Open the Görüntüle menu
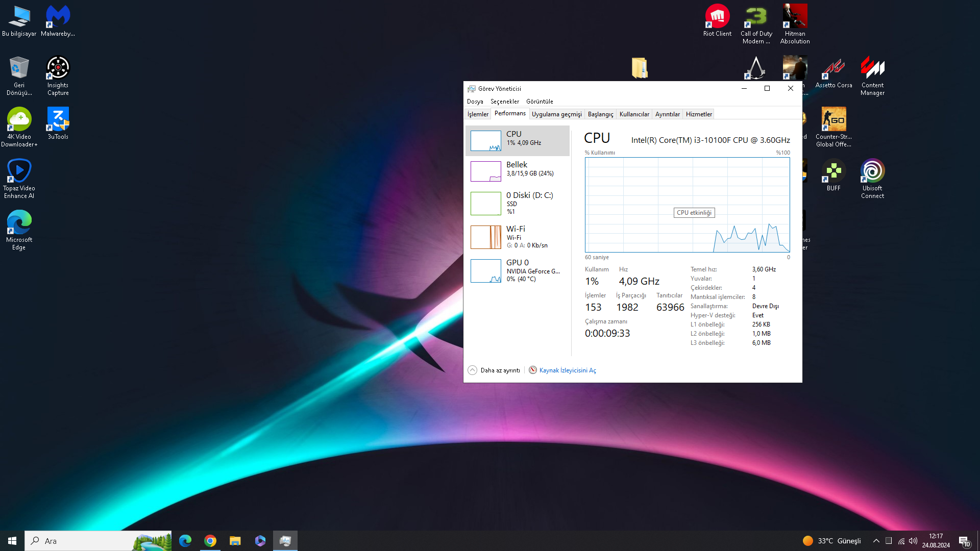 [540, 102]
